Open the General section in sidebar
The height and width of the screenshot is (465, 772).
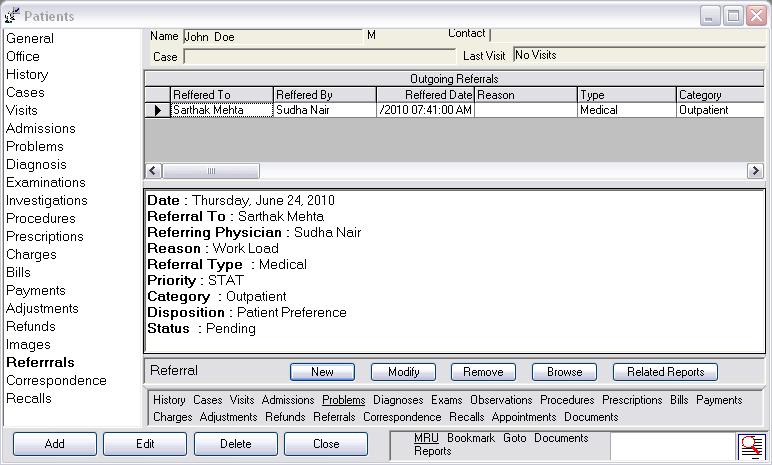pos(30,38)
